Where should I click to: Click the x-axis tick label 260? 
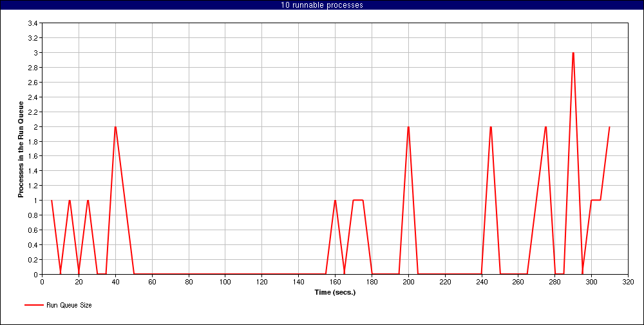coord(518,282)
